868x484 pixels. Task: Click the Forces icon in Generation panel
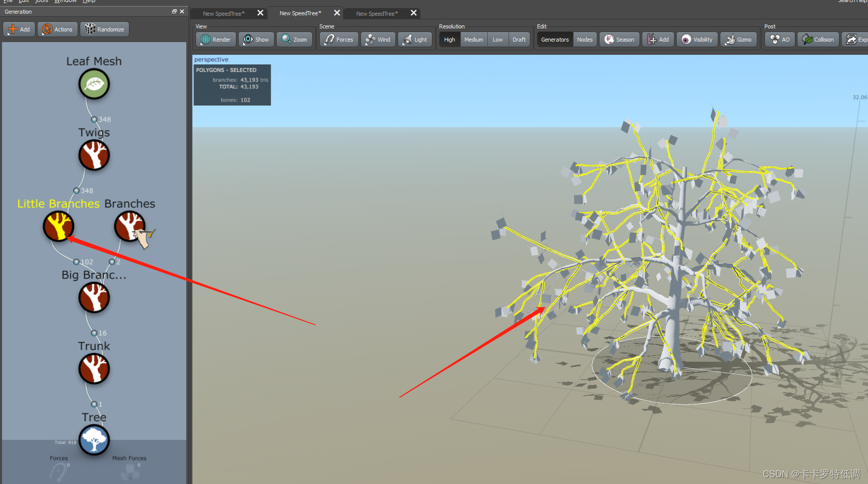(x=58, y=473)
